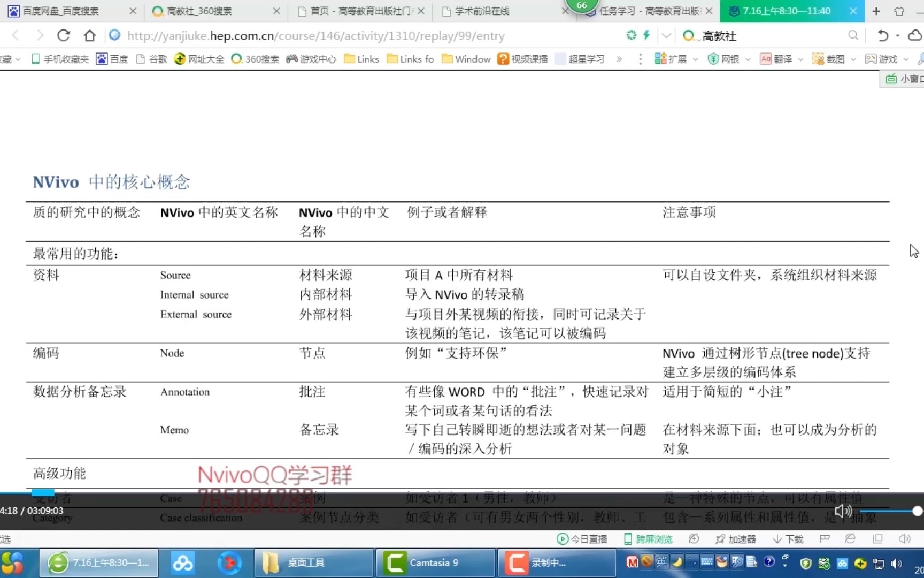The height and width of the screenshot is (578, 924).
Task: Click the green shield tray icon
Action: (806, 563)
